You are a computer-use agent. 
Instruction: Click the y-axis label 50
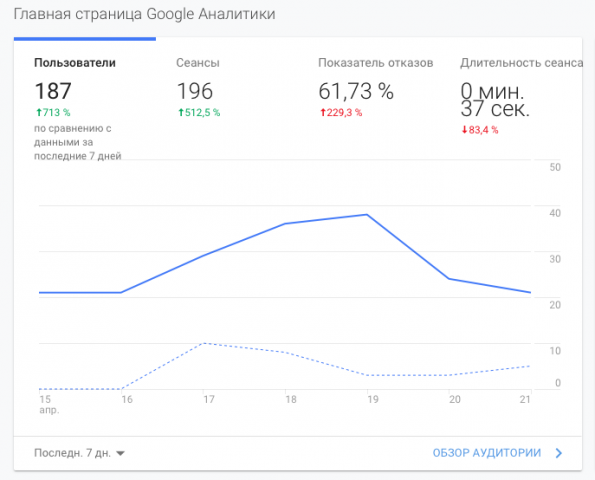coord(555,167)
